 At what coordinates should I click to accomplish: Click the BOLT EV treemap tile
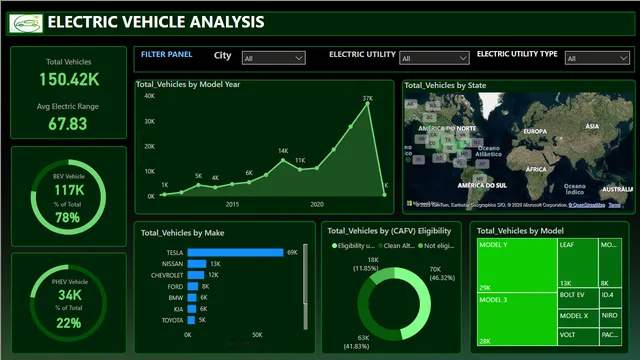point(578,299)
